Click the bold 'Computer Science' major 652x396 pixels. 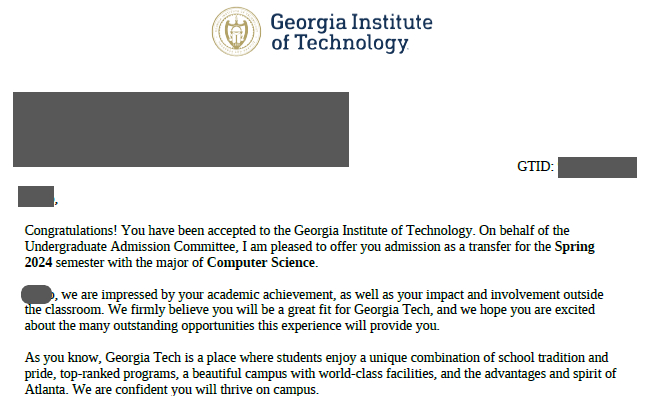point(261,262)
